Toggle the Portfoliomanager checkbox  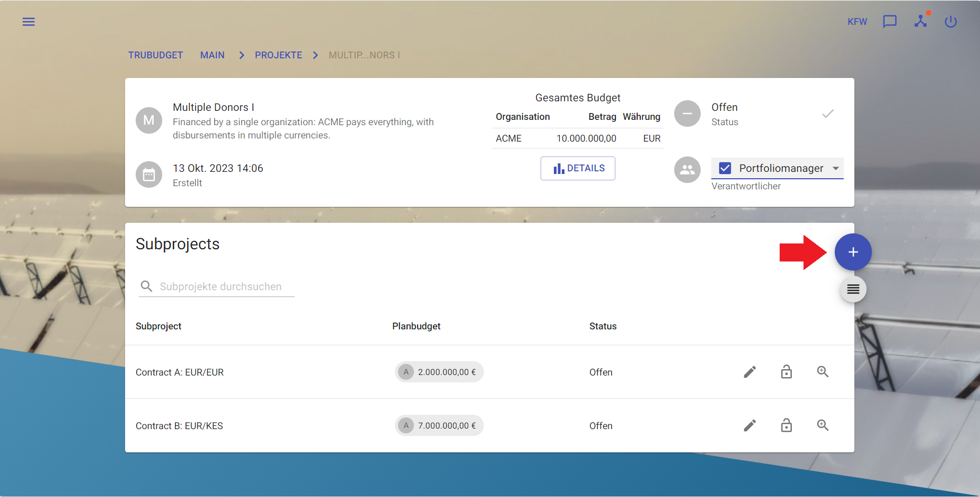(x=725, y=168)
